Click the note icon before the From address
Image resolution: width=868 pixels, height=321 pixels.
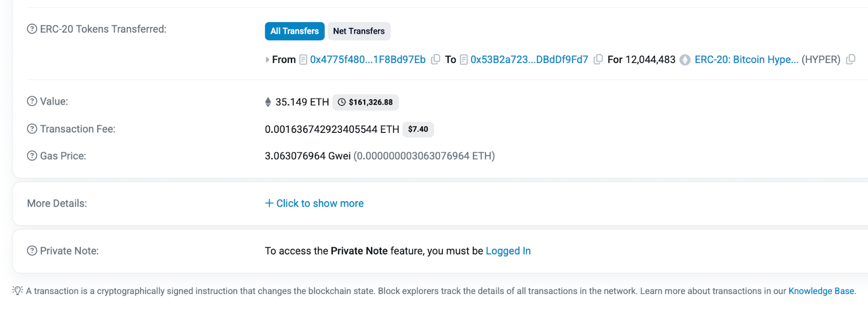[x=302, y=60]
